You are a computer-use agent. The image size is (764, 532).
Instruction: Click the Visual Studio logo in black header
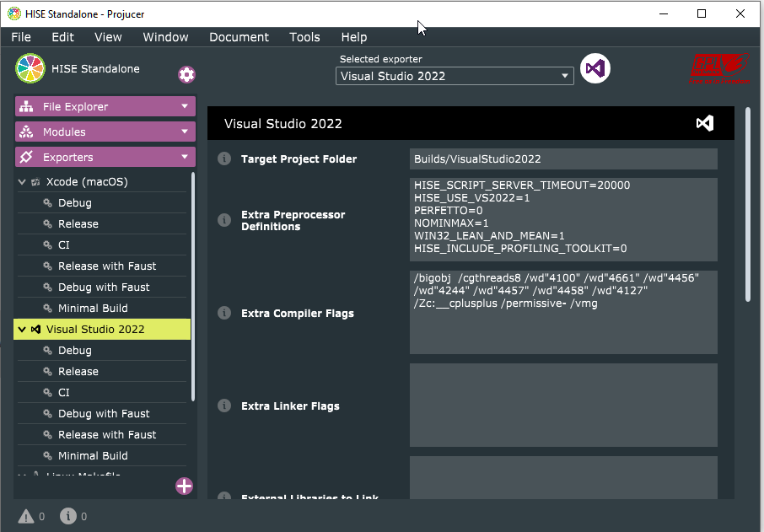[705, 123]
